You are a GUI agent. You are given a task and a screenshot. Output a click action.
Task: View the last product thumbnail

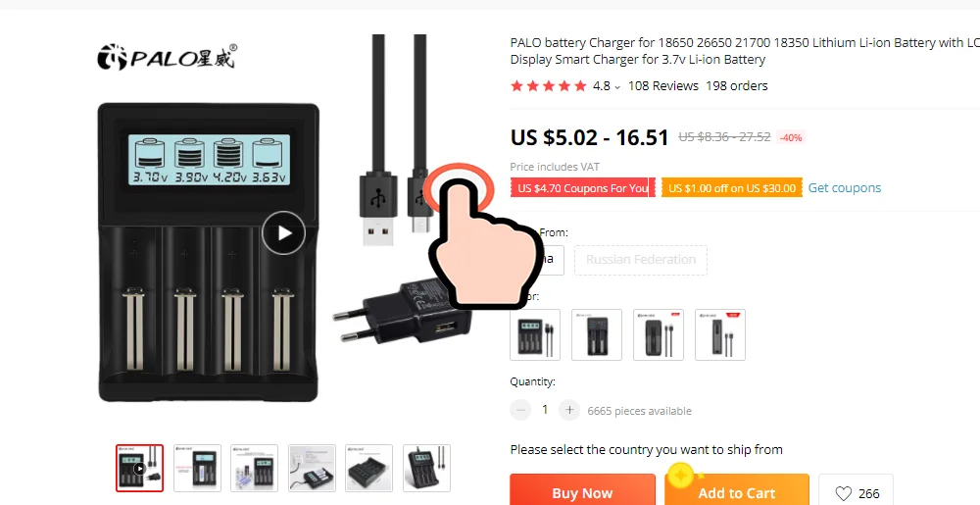pyautogui.click(x=426, y=468)
